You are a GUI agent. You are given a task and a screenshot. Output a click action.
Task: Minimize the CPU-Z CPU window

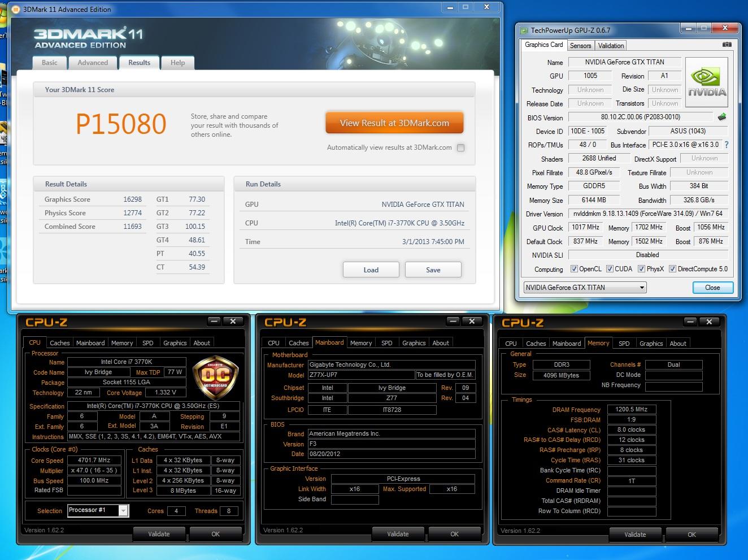(x=214, y=321)
